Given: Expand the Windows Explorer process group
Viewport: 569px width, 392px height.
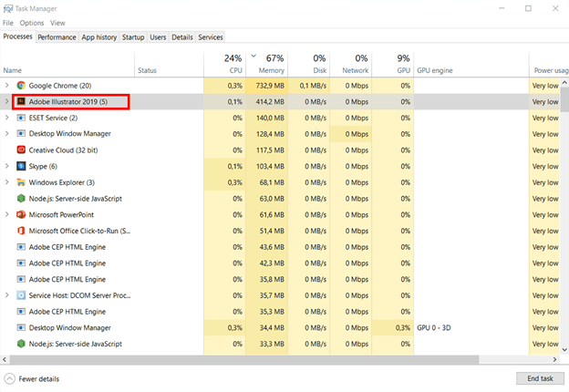Looking at the screenshot, I should click(7, 182).
